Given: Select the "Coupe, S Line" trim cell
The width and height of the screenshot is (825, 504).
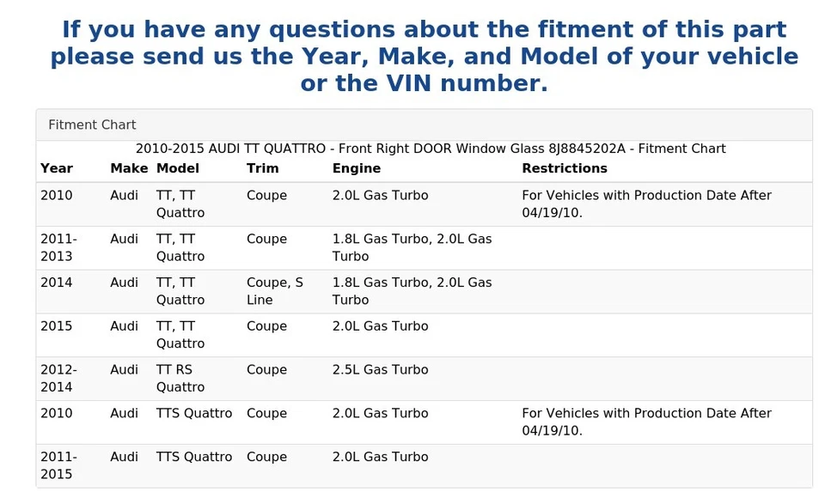Looking at the screenshot, I should [x=275, y=291].
